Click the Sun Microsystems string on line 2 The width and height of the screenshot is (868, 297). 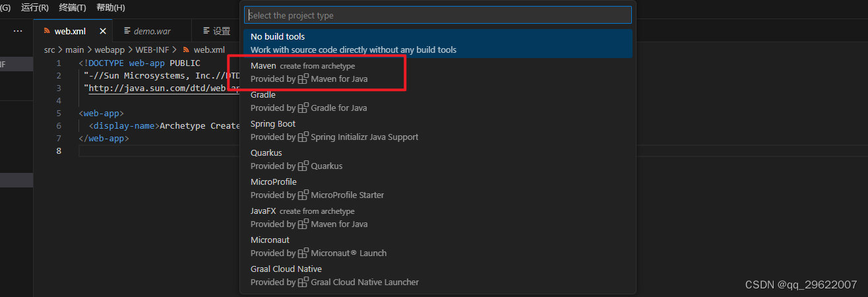pos(162,76)
